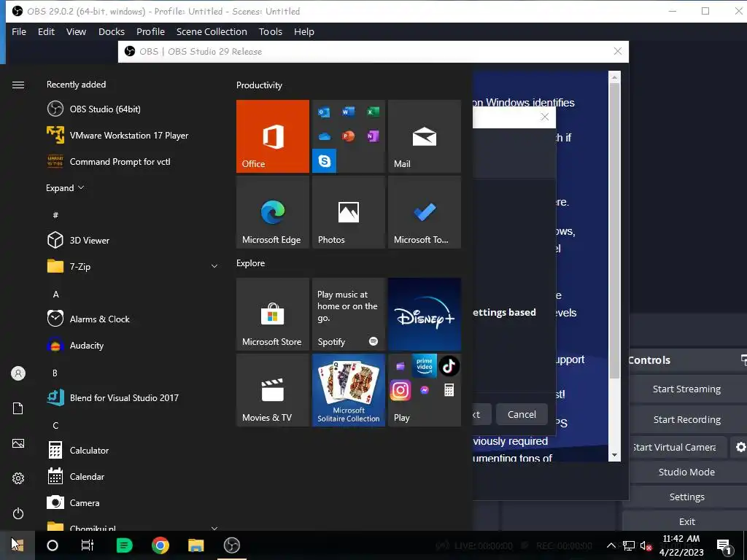Viewport: 747px width, 560px height.
Task: Open the File menu in OBS
Action: [19, 31]
